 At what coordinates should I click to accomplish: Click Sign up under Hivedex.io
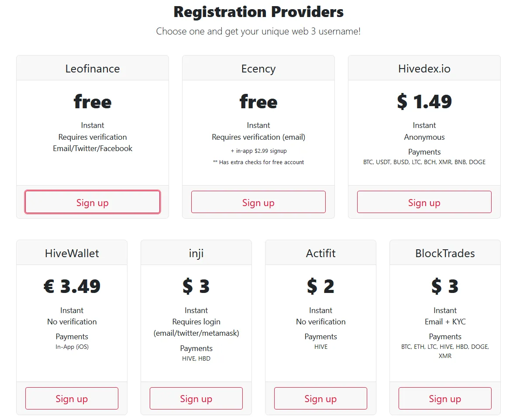point(424,202)
